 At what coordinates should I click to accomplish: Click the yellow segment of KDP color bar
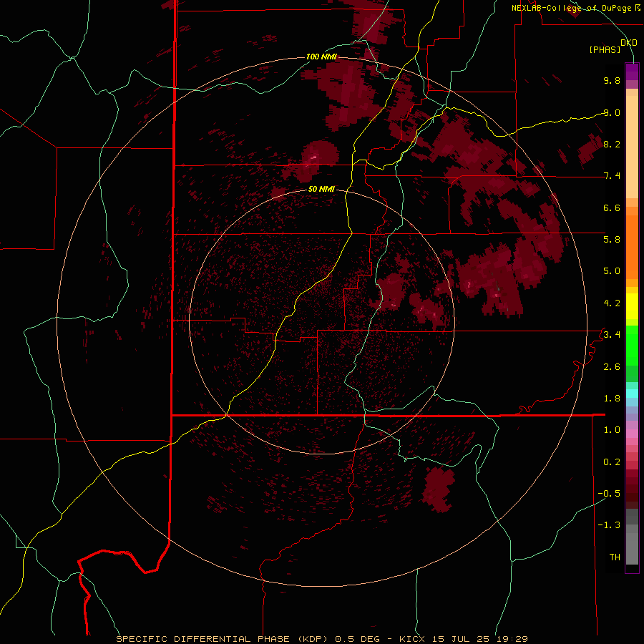[632, 306]
